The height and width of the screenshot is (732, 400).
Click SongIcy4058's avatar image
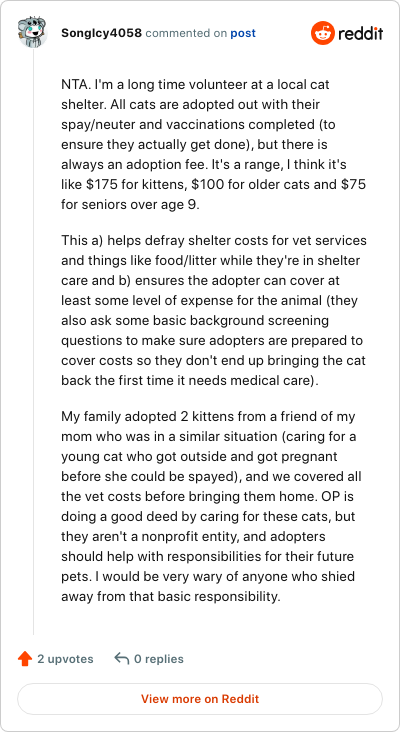32,33
